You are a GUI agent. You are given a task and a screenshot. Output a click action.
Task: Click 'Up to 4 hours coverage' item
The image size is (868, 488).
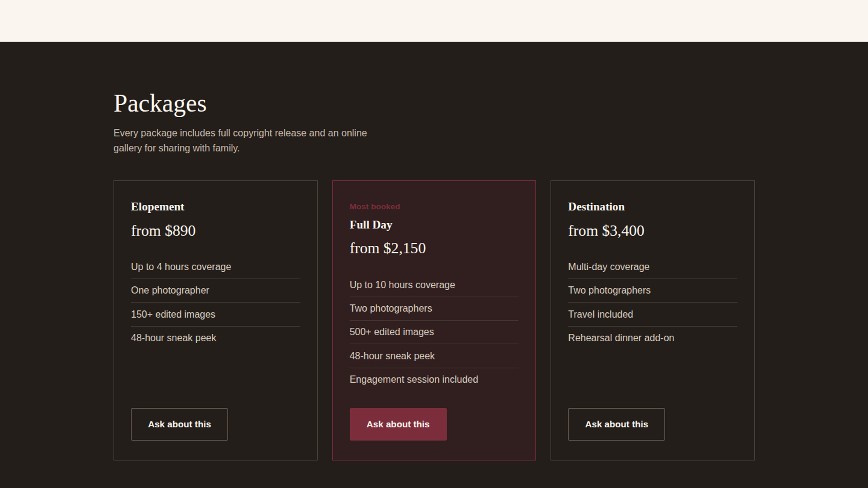point(215,267)
